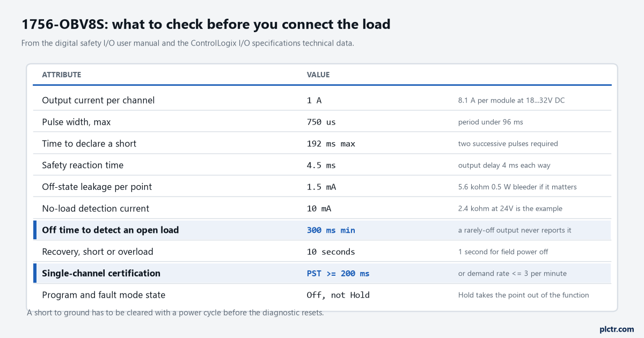Select Program and fault mode state row
Screen dimensions: 644x338
[x=322, y=295]
